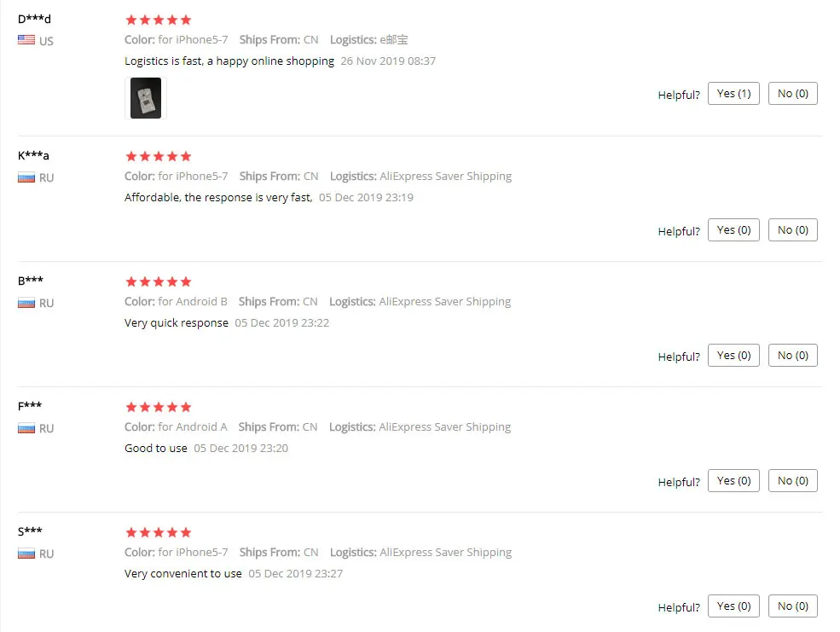Screen dimensions: 840x632
Task: Mark D***d's review helpful with Yes (1)
Action: pos(733,94)
